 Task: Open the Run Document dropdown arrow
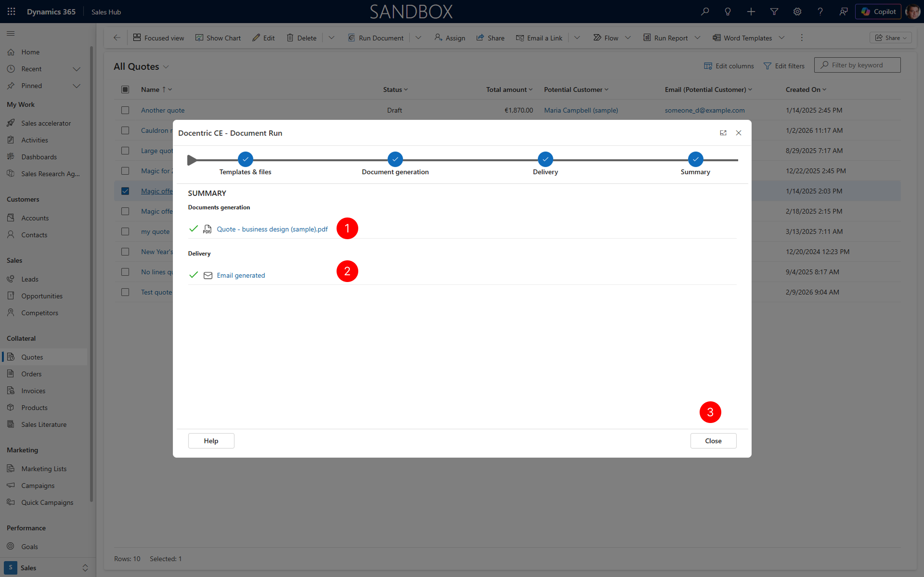point(418,38)
